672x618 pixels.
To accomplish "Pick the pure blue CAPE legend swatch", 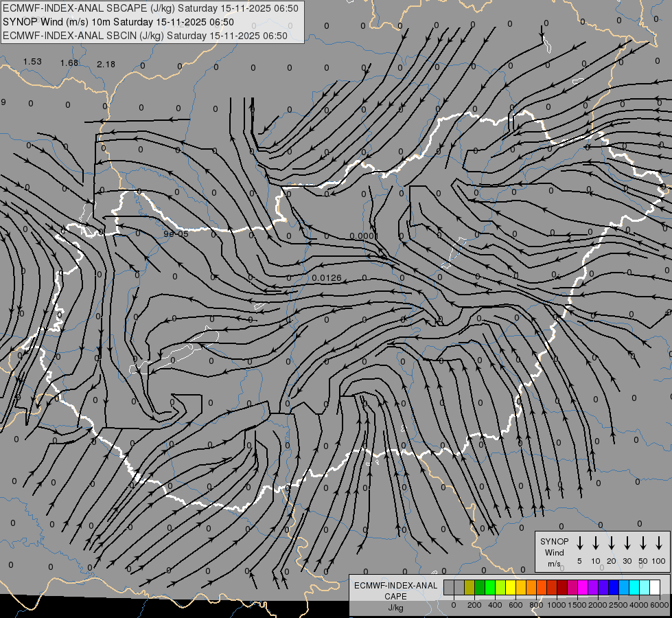I will point(614,587).
